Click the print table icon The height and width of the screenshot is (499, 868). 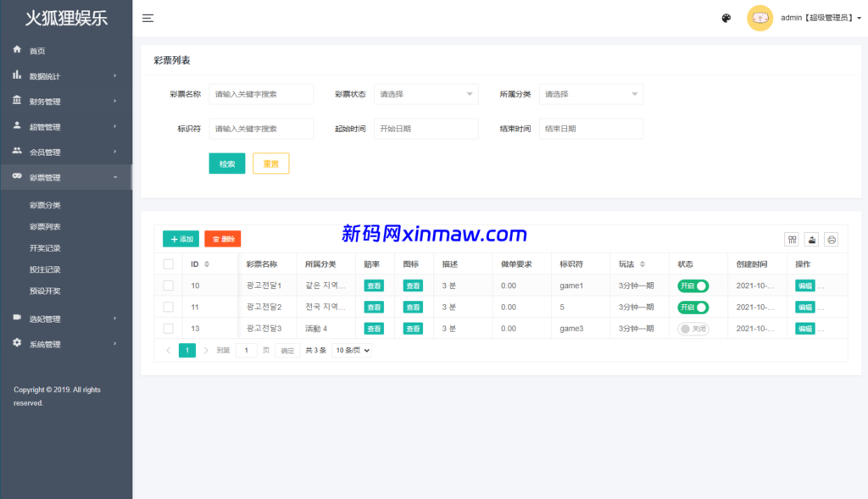tap(832, 240)
